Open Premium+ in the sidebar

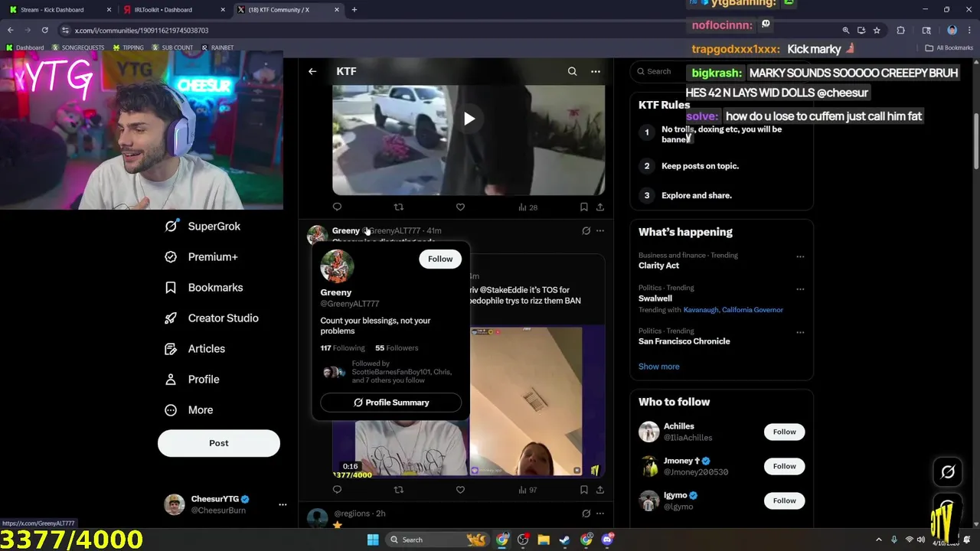[201, 257]
